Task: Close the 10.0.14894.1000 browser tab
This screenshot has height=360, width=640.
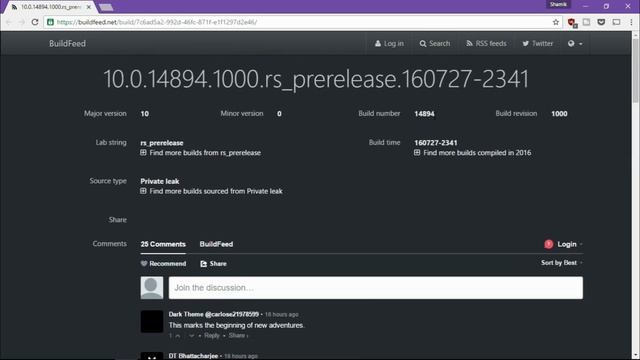Action: [89, 7]
